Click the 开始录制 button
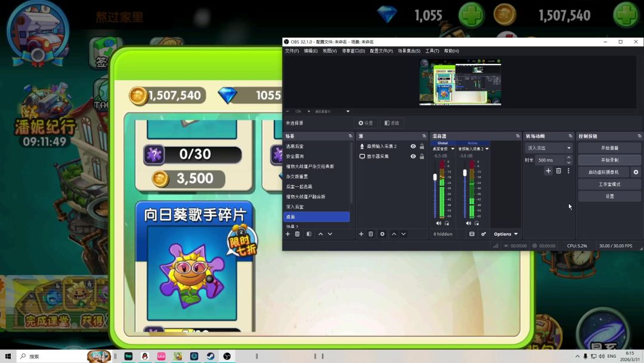Image resolution: width=644 pixels, height=363 pixels. [x=609, y=160]
